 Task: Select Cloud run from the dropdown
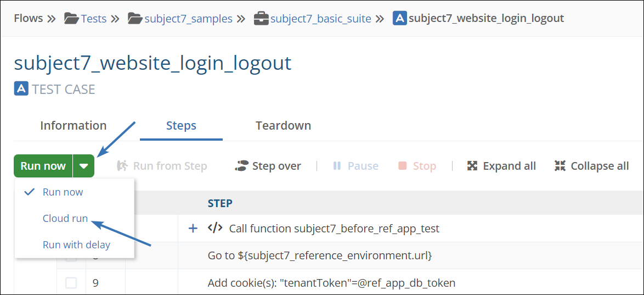(65, 218)
